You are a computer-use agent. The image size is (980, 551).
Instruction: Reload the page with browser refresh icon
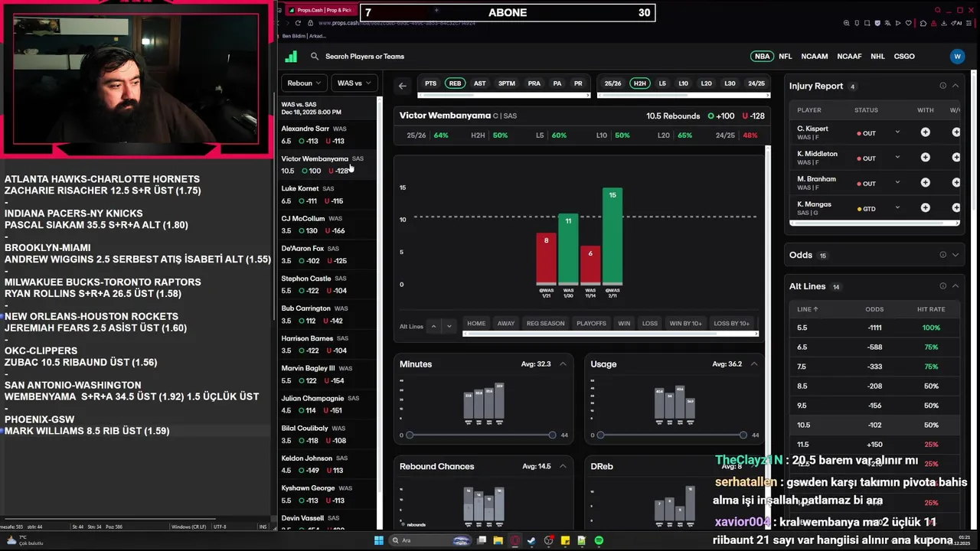pyautogui.click(x=299, y=23)
